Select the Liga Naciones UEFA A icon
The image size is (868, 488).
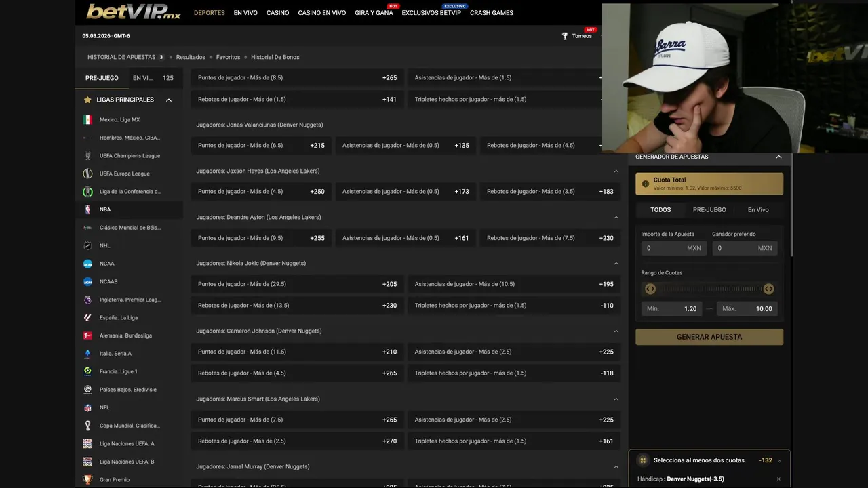pos(87,443)
